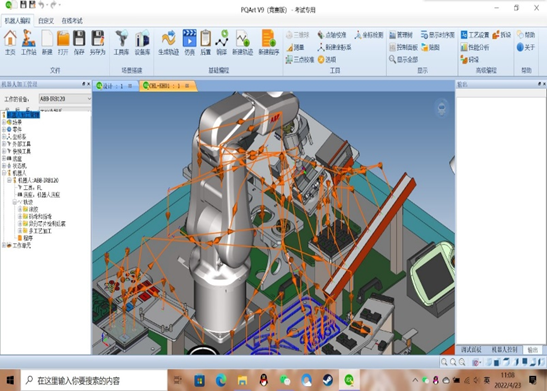Click the 显示全部 show all button
The height and width of the screenshot is (391, 547).
coord(403,60)
